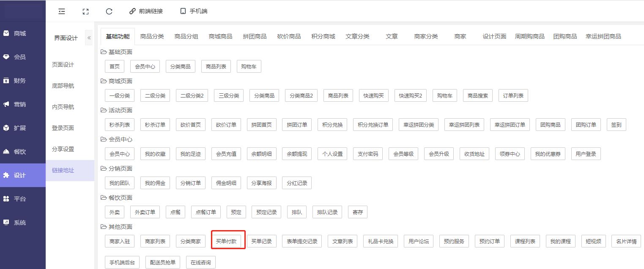Switch to the 积分商城 tab
Viewport: 644px width, 269px height.
[x=323, y=36]
